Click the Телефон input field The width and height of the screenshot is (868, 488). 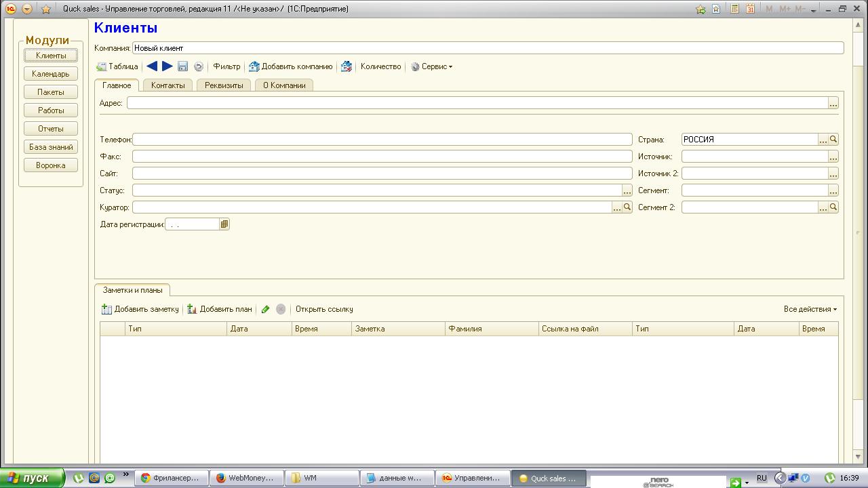tap(382, 140)
